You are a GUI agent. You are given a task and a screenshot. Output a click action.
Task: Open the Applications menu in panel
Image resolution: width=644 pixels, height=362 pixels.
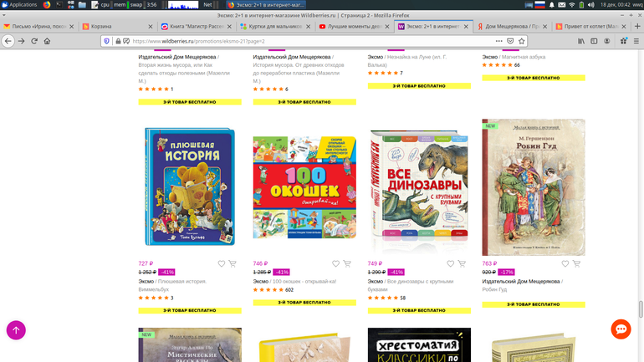(x=18, y=5)
